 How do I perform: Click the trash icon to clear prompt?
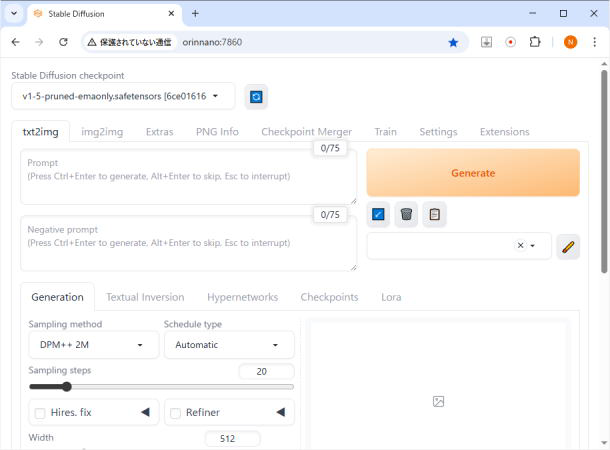(x=406, y=214)
